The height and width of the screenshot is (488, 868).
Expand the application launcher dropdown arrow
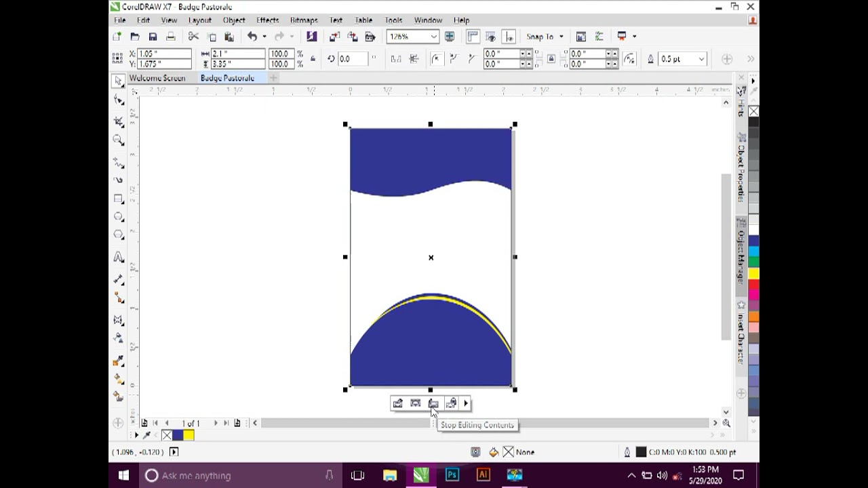[x=634, y=37]
